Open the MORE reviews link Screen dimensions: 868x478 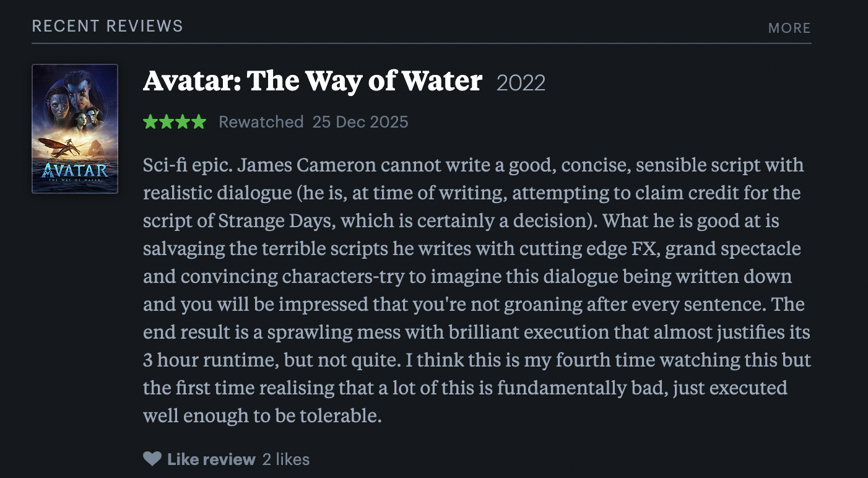click(x=789, y=28)
